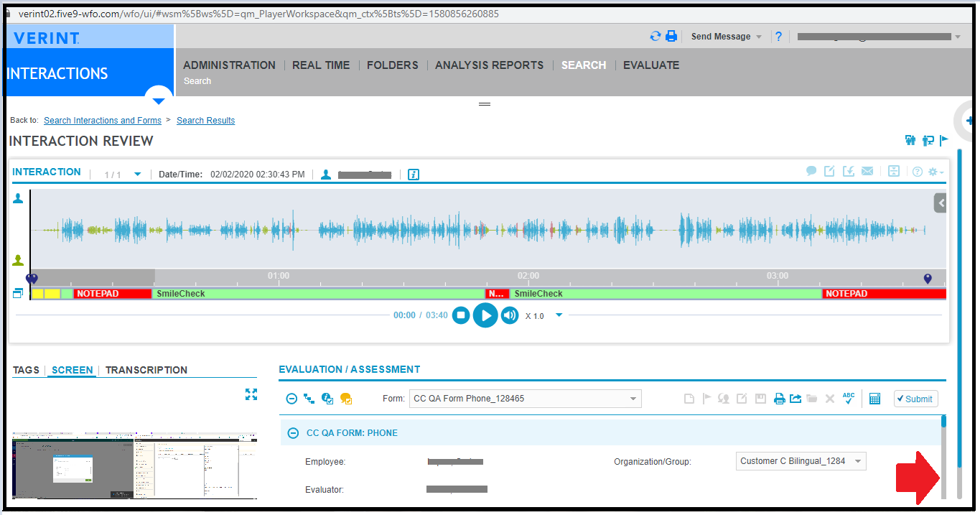Mute the audio with the speaker icon
The image size is (980, 515).
(x=510, y=315)
